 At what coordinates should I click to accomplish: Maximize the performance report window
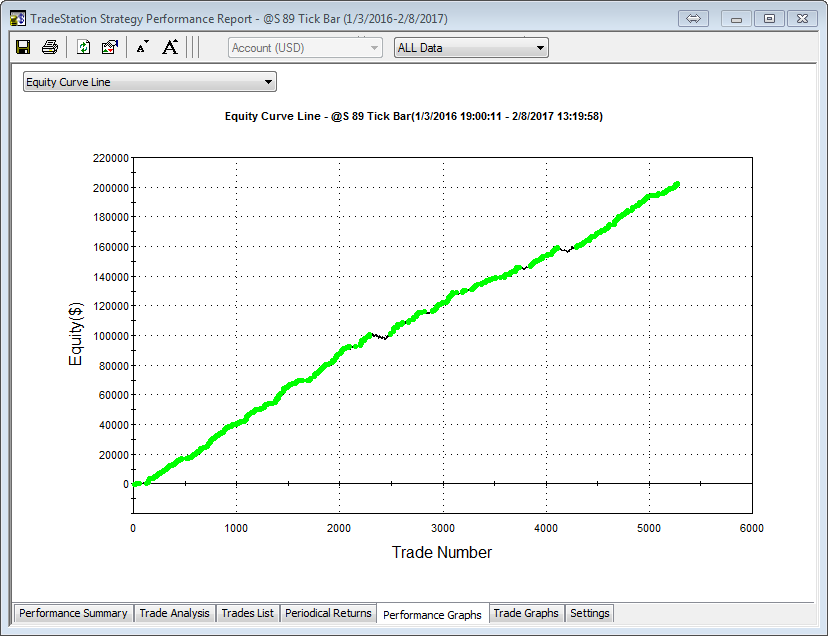pyautogui.click(x=768, y=19)
